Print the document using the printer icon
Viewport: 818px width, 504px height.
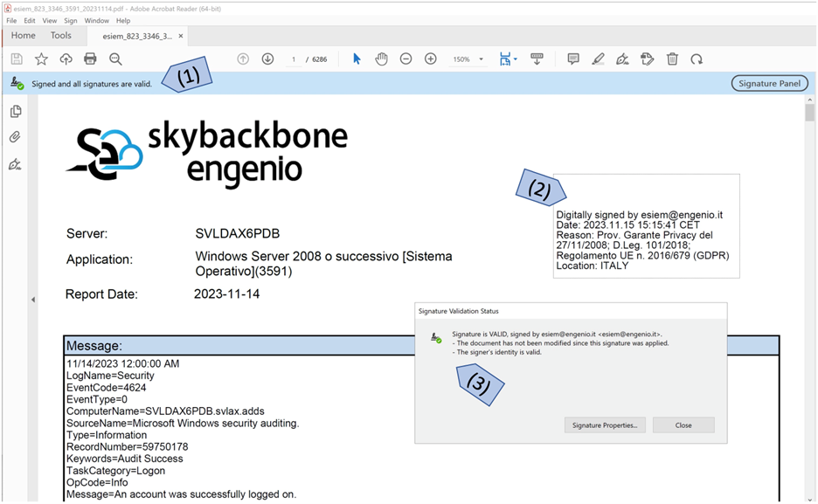91,59
